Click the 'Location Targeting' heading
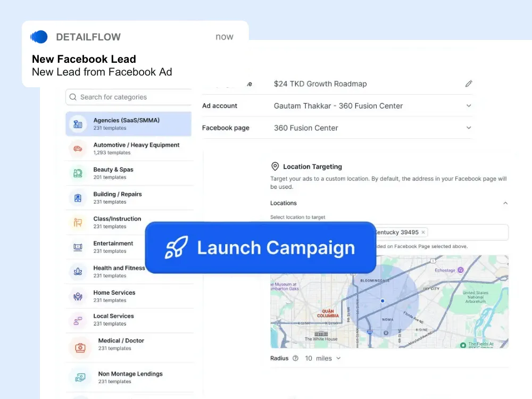 [312, 167]
